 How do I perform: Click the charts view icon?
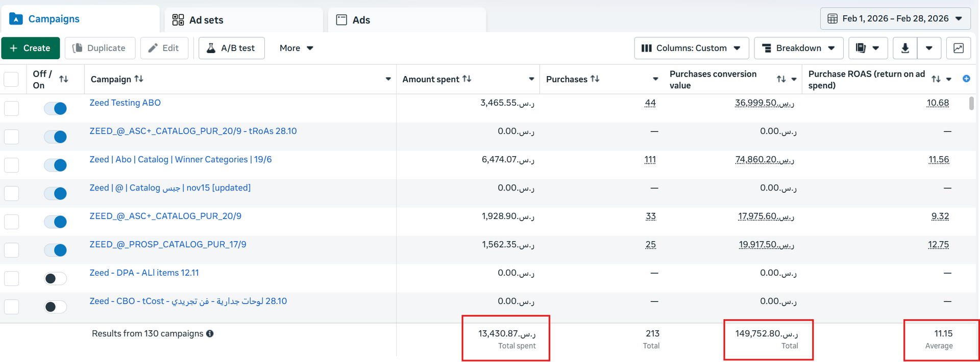[x=959, y=48]
